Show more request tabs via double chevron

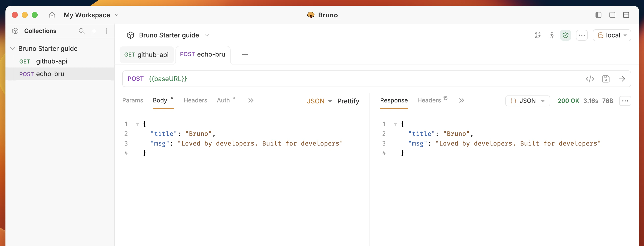(251, 101)
